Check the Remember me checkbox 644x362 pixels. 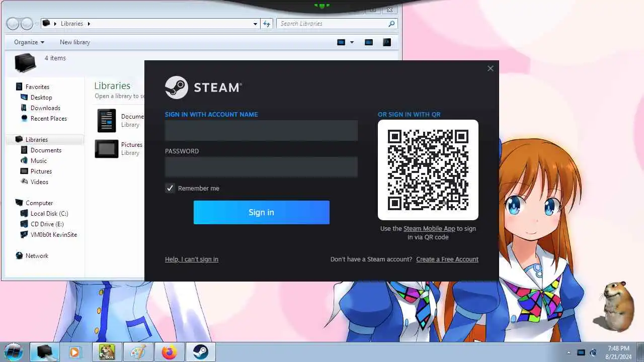pyautogui.click(x=170, y=188)
